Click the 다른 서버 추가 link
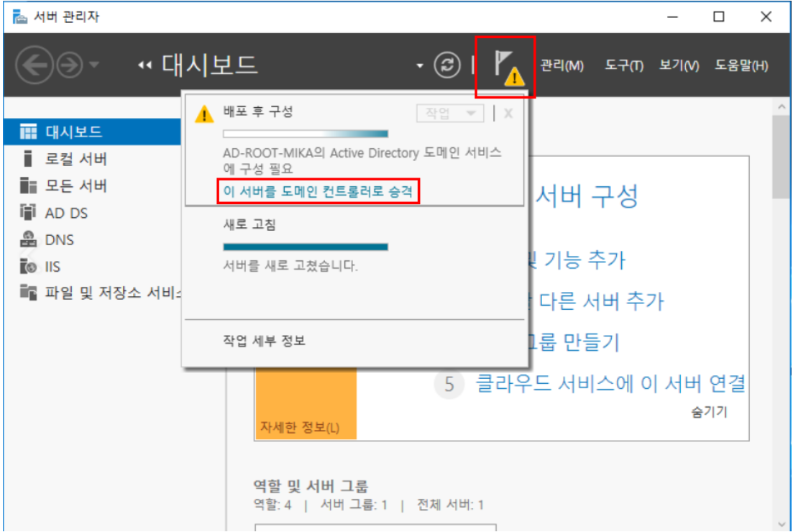 point(601,301)
